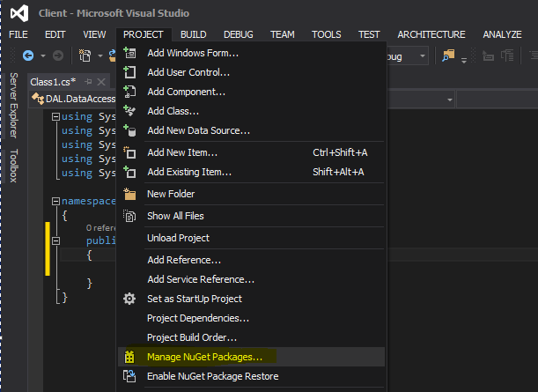Open the ANALYZE menu
This screenshot has width=538, height=392.
coord(502,34)
